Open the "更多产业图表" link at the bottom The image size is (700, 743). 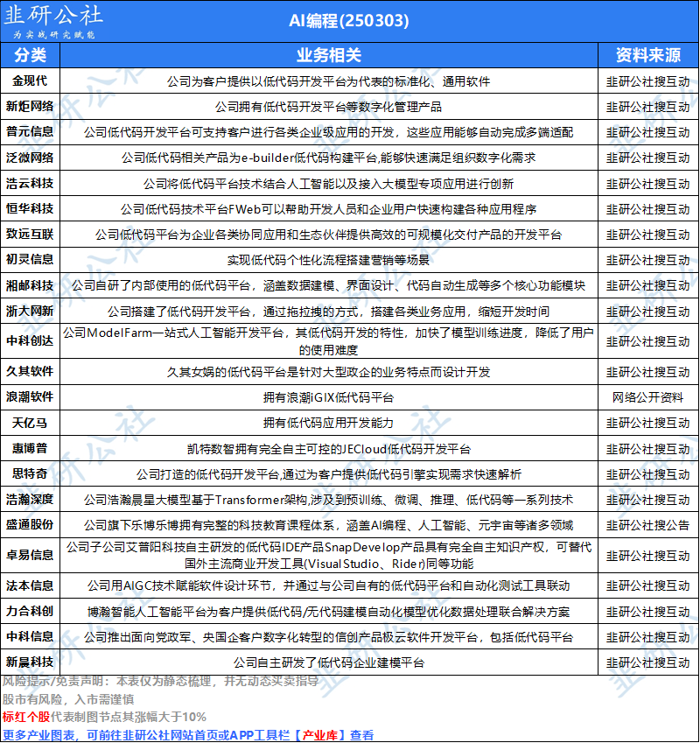pos(188,735)
